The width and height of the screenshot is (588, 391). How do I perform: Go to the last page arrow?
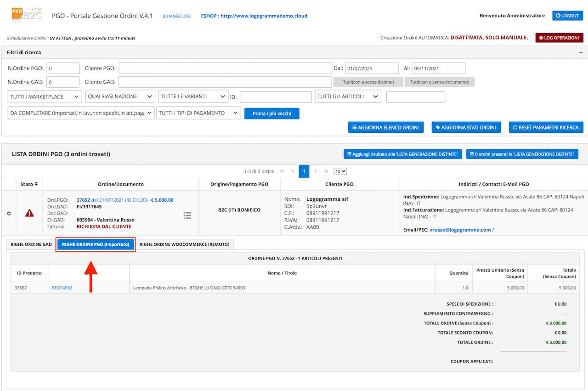click(326, 171)
